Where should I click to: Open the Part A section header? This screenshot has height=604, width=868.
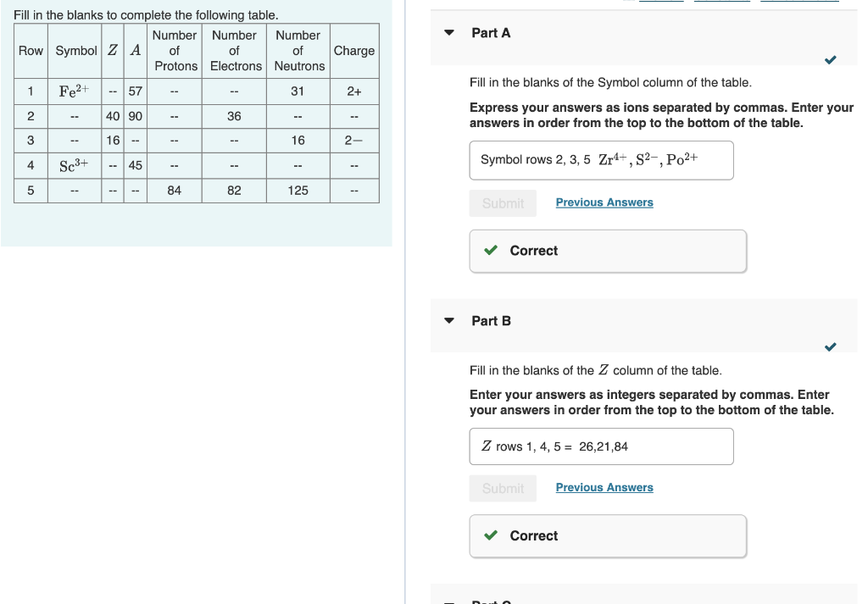(x=490, y=33)
